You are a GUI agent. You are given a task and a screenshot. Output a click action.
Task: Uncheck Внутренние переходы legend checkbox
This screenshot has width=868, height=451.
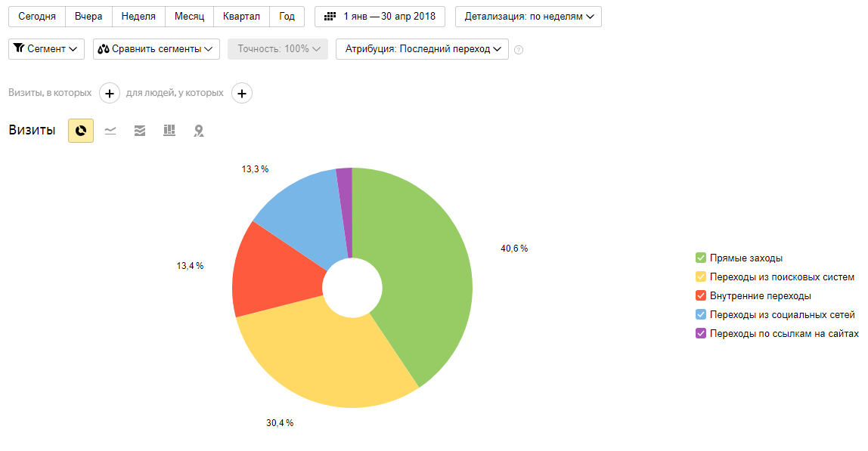(x=701, y=295)
